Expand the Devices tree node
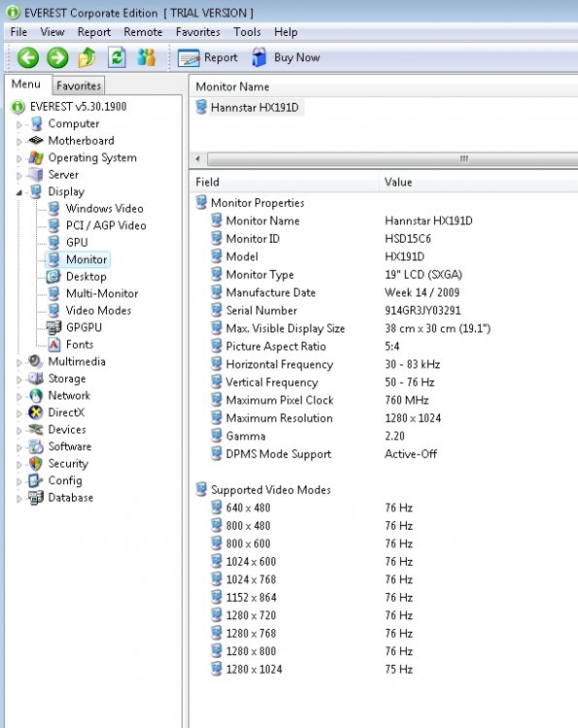 pyautogui.click(x=19, y=430)
